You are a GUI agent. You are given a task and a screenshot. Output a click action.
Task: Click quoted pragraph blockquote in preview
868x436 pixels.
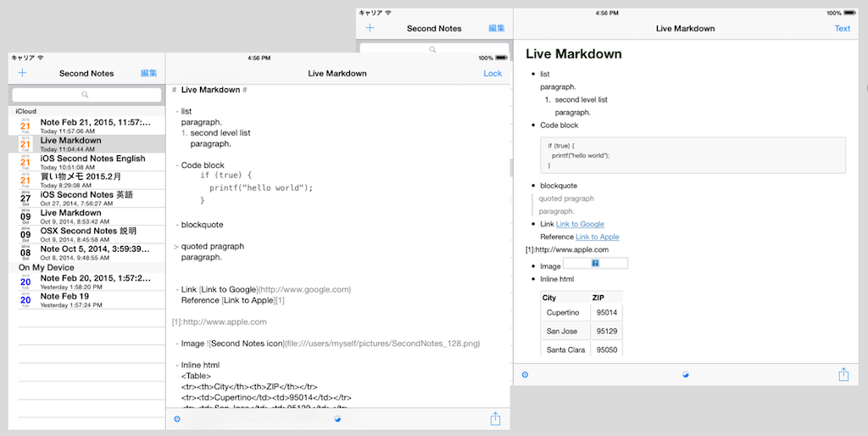[x=566, y=198]
